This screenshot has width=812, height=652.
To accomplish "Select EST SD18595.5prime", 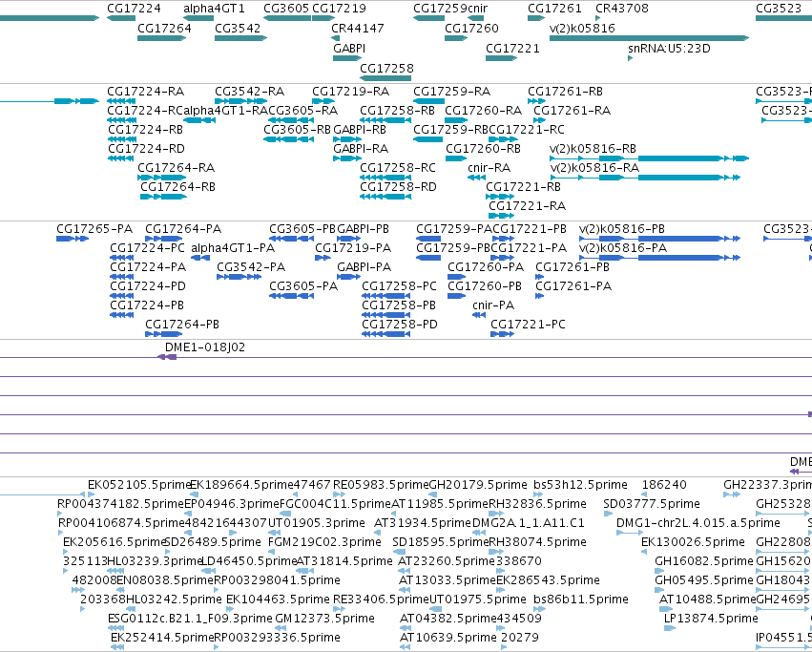I will point(399,552).
